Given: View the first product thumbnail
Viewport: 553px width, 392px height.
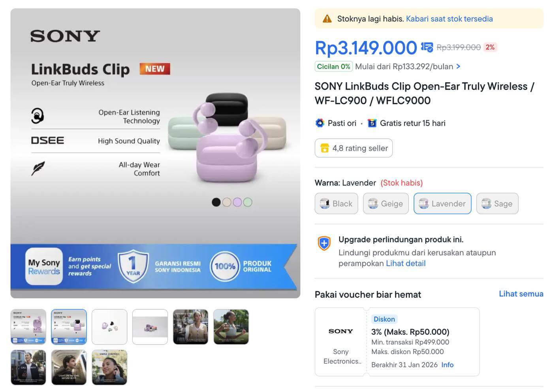Looking at the screenshot, I should pyautogui.click(x=28, y=327).
